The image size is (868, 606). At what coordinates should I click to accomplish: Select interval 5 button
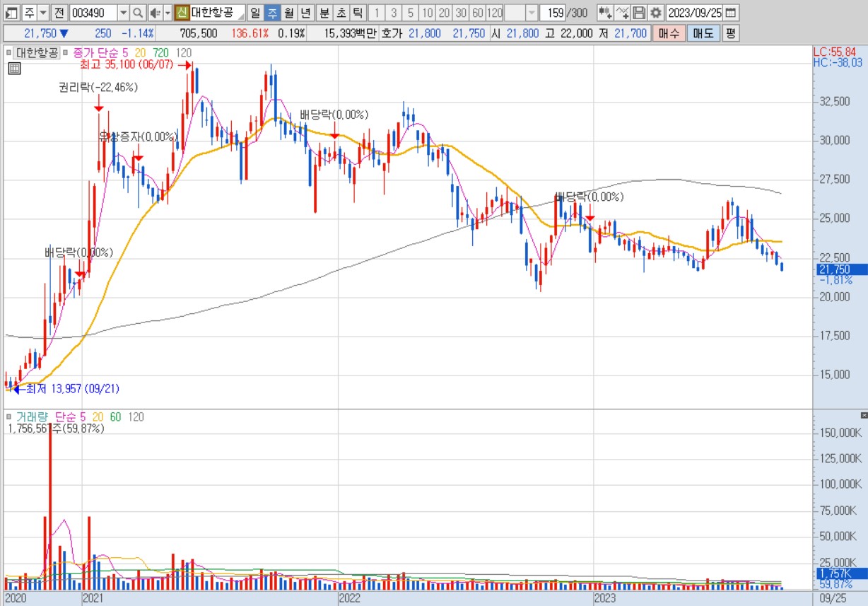pyautogui.click(x=411, y=13)
